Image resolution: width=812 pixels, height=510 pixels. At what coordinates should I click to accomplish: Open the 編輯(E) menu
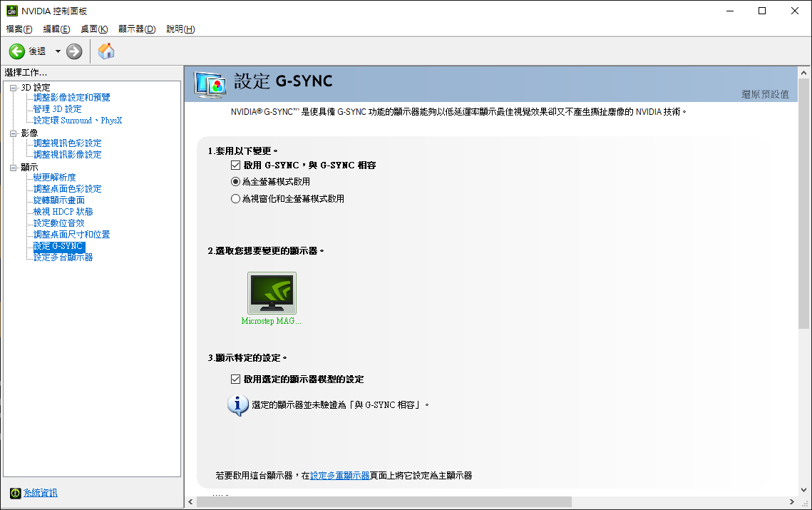click(56, 29)
